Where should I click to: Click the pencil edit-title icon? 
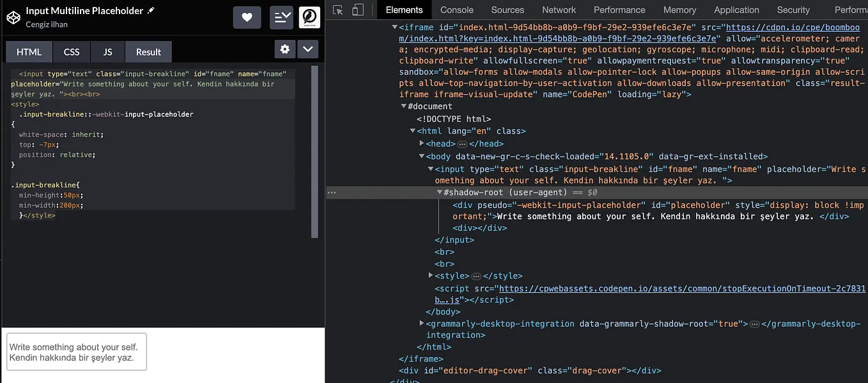pos(151,11)
